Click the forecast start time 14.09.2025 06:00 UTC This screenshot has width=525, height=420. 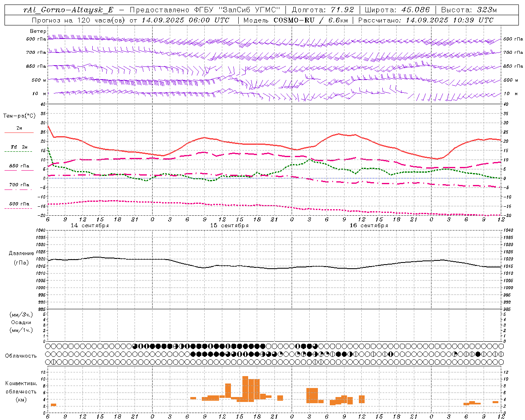(x=185, y=20)
